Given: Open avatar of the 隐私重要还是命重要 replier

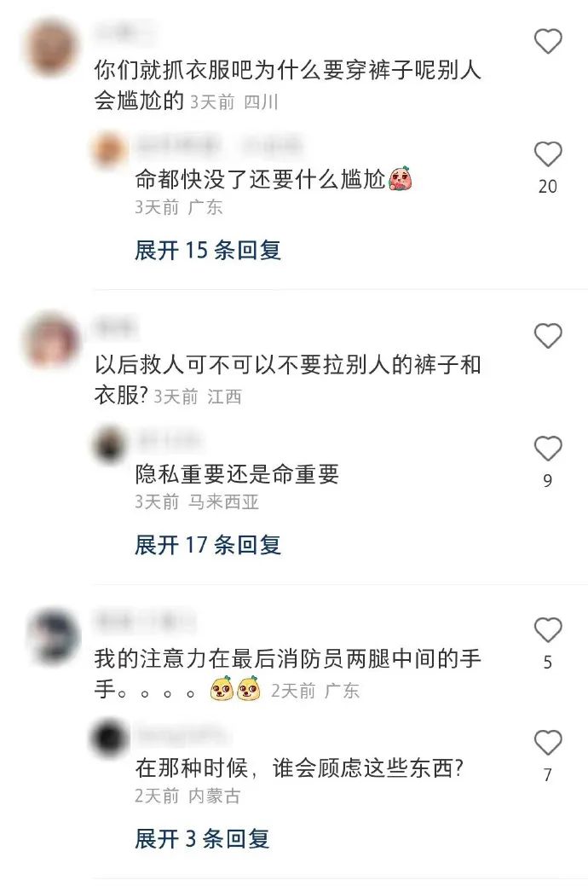Looking at the screenshot, I should 109,444.
